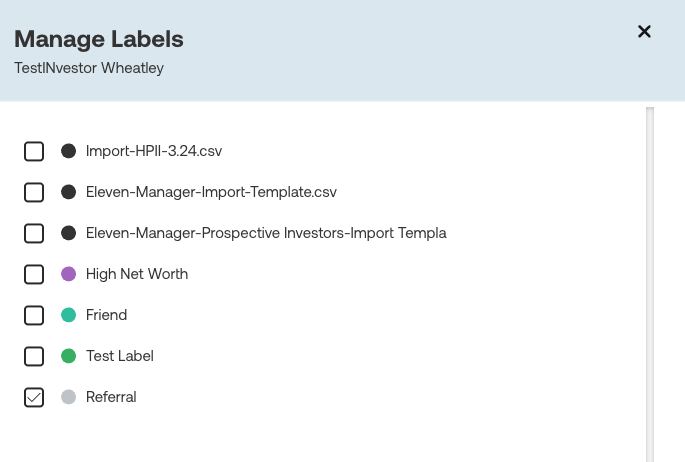Click the gray Referral color dot

coord(69,397)
